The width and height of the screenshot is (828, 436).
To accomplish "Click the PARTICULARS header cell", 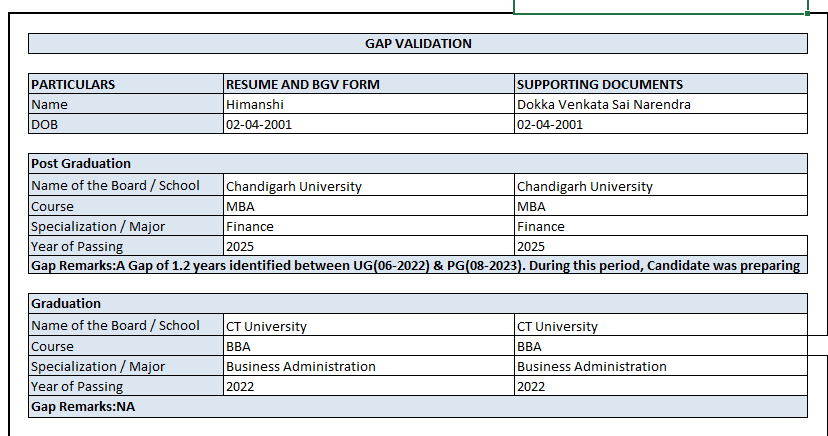I will click(x=126, y=84).
